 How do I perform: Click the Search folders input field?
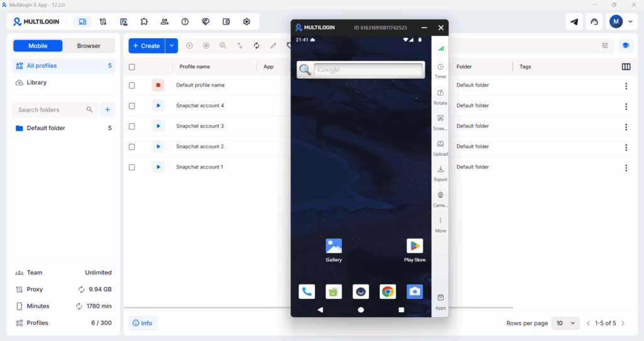[x=50, y=110]
